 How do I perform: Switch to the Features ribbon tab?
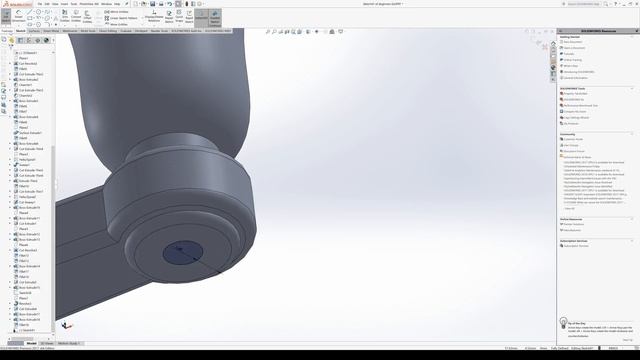coord(7,31)
